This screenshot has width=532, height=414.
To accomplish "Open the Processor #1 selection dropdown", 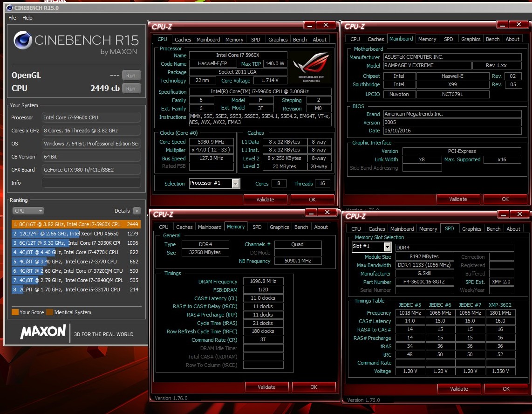I will [235, 183].
